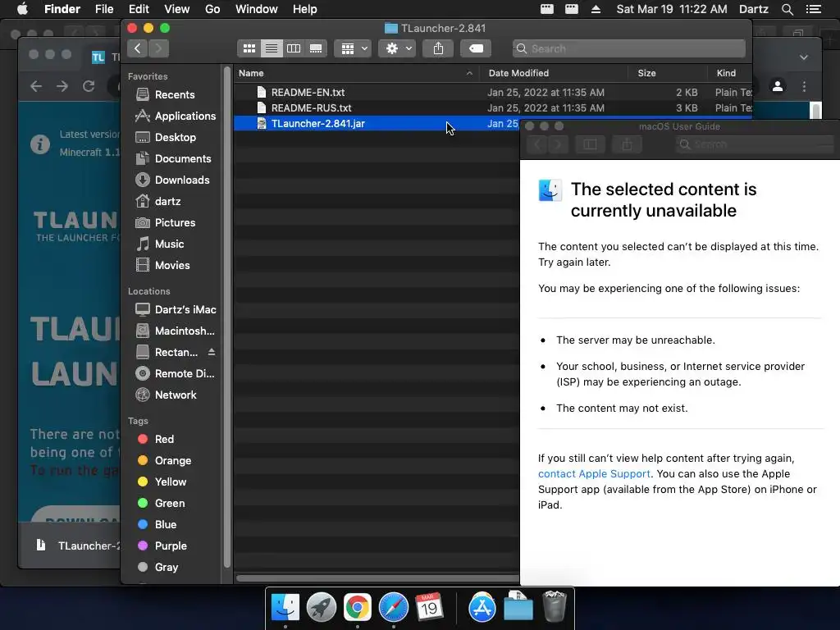This screenshot has width=840, height=630.
Task: Open Pictures in the sidebar
Action: coord(165,223)
